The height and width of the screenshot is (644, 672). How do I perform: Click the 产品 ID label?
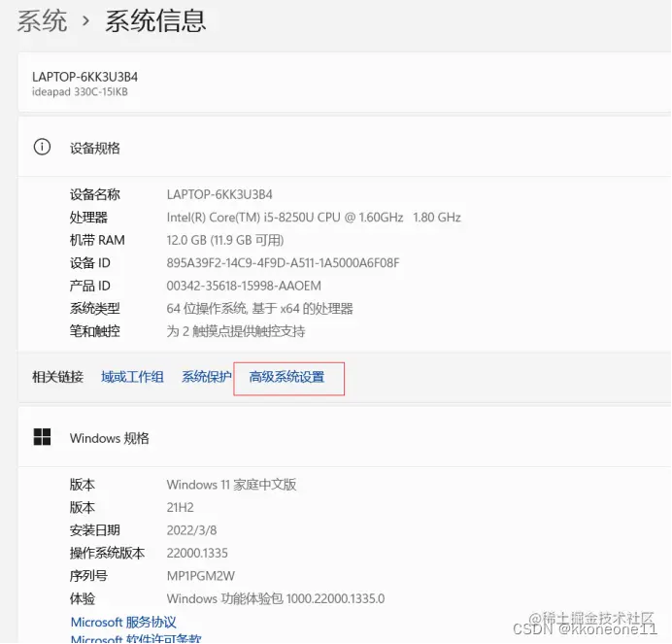(x=90, y=286)
